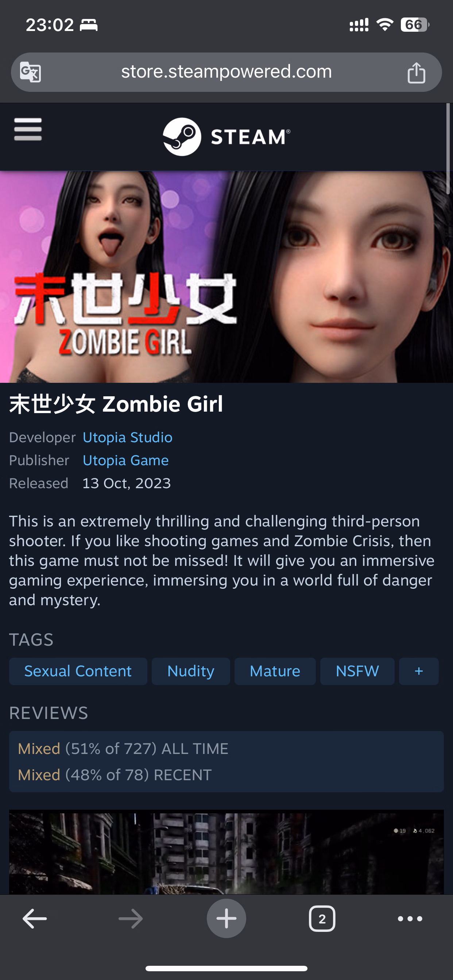The image size is (453, 980).
Task: Go back with the browser back arrow
Action: 35,919
